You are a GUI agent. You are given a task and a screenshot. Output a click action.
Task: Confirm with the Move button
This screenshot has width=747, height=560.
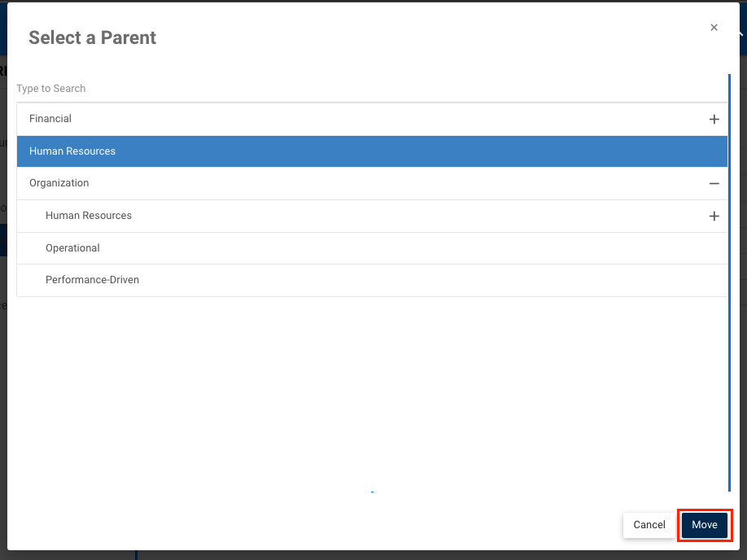705,525
